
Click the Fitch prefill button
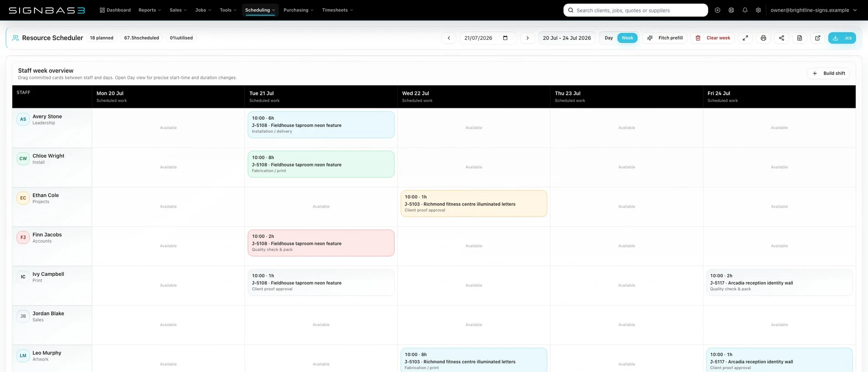[x=665, y=38]
